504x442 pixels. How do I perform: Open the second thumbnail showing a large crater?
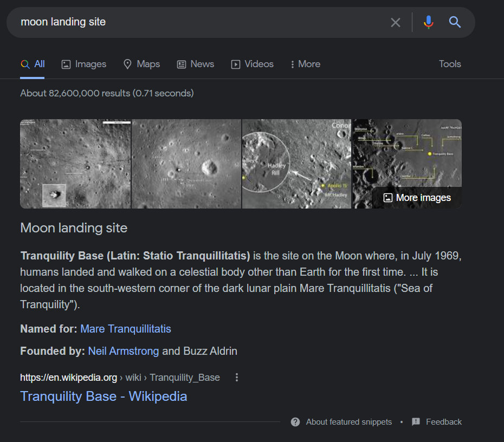point(186,164)
